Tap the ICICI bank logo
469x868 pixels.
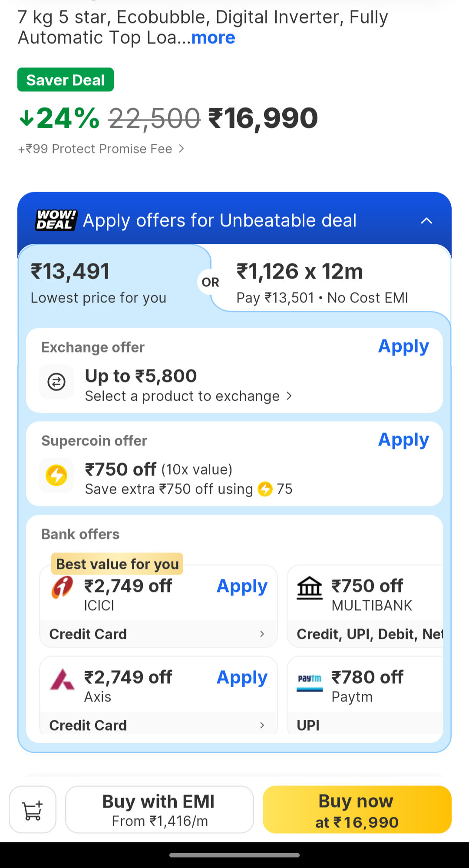(x=62, y=587)
